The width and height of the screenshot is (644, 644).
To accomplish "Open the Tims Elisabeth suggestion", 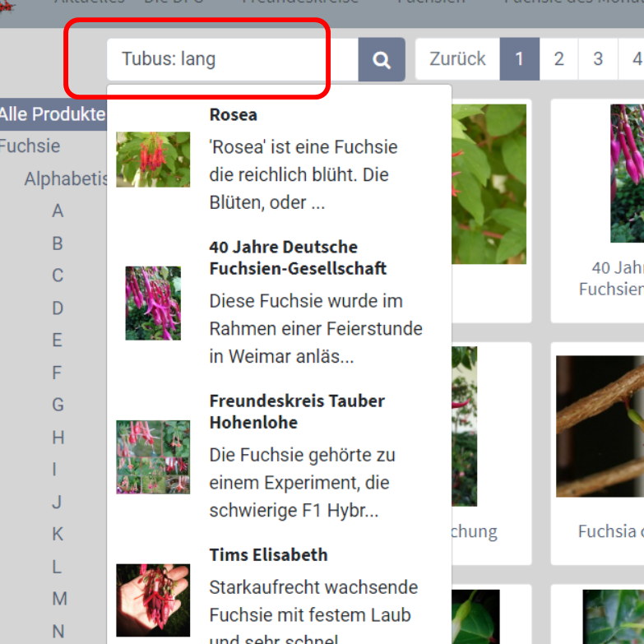I will [268, 554].
